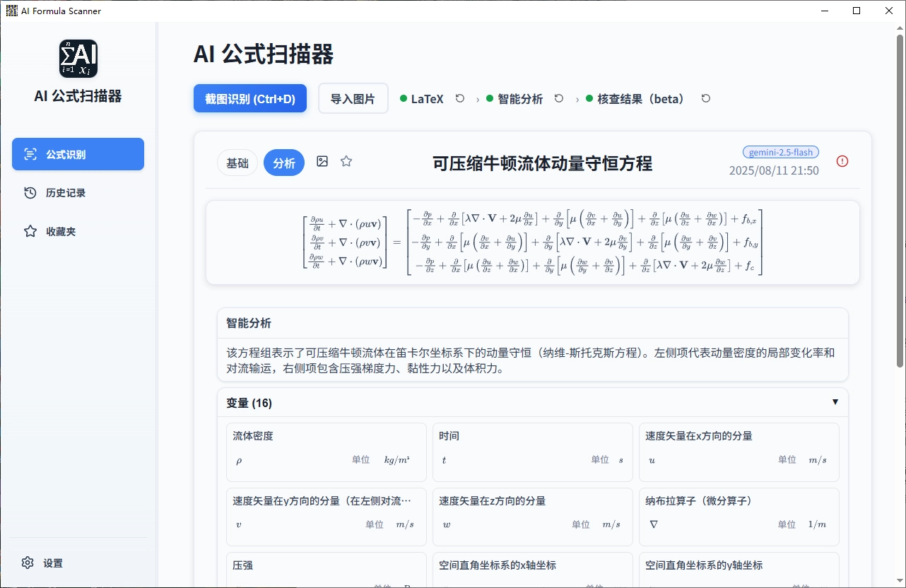Select the 速度矢量在y方向的分量 card
This screenshot has height=588, width=906.
(326, 517)
